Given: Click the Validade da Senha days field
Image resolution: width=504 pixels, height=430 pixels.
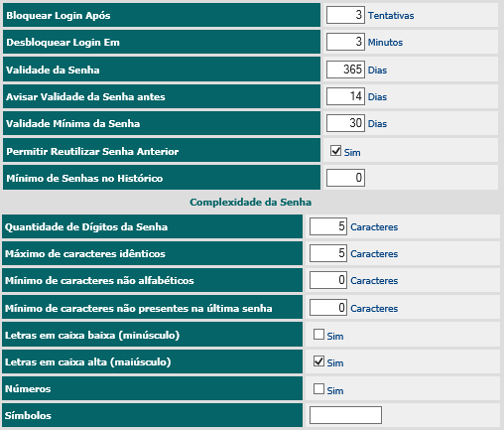Looking at the screenshot, I should [345, 70].
